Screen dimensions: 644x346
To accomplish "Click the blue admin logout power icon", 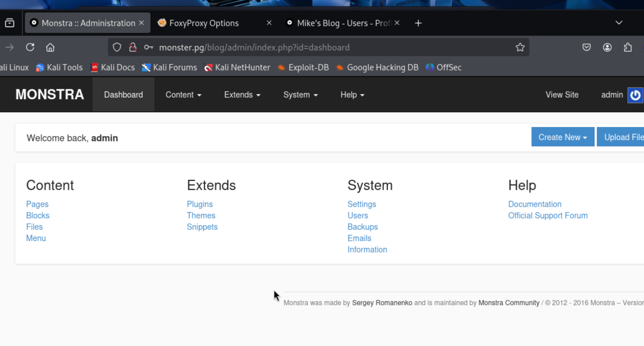I will pos(635,95).
